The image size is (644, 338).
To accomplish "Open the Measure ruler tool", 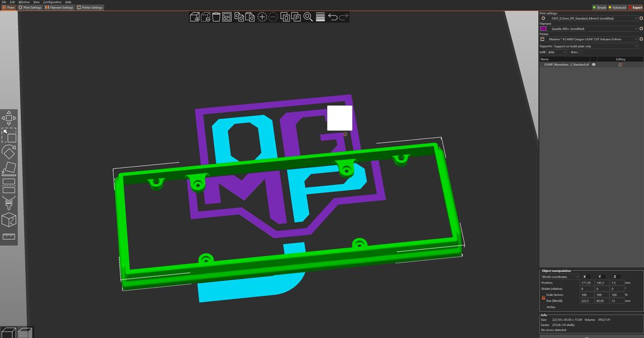I will pos(9,237).
